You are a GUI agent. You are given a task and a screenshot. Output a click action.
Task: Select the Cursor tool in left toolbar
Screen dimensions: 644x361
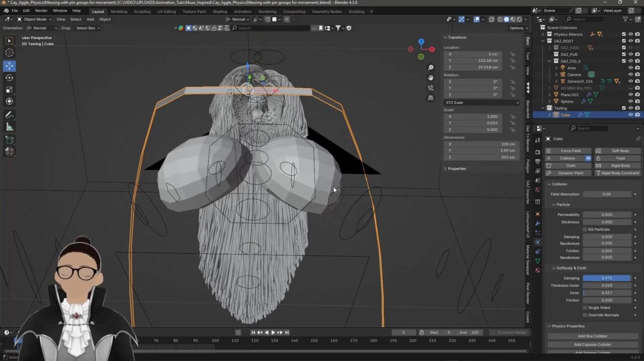point(9,52)
